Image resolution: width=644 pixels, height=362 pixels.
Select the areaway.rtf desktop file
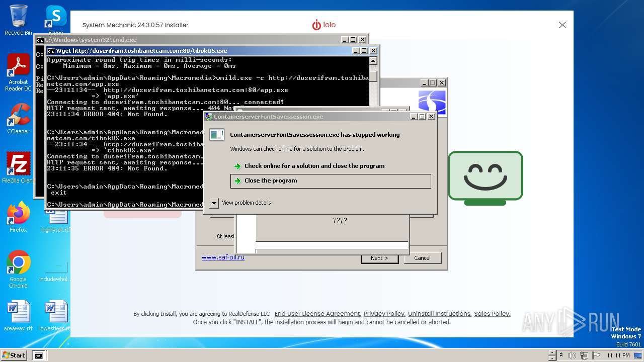(x=18, y=316)
